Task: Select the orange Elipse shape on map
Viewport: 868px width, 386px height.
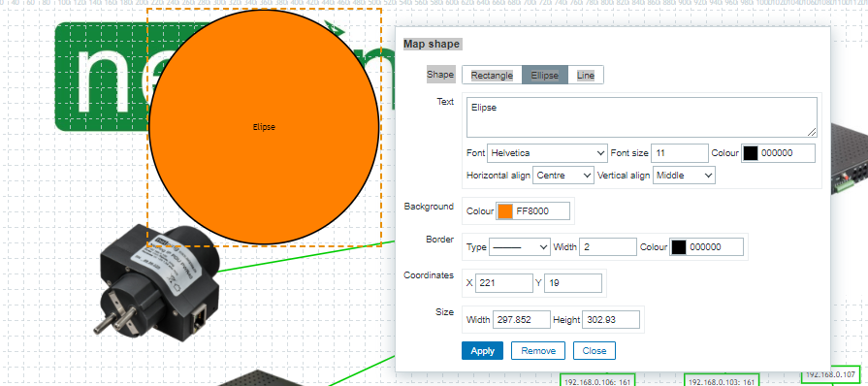Action: tap(264, 127)
